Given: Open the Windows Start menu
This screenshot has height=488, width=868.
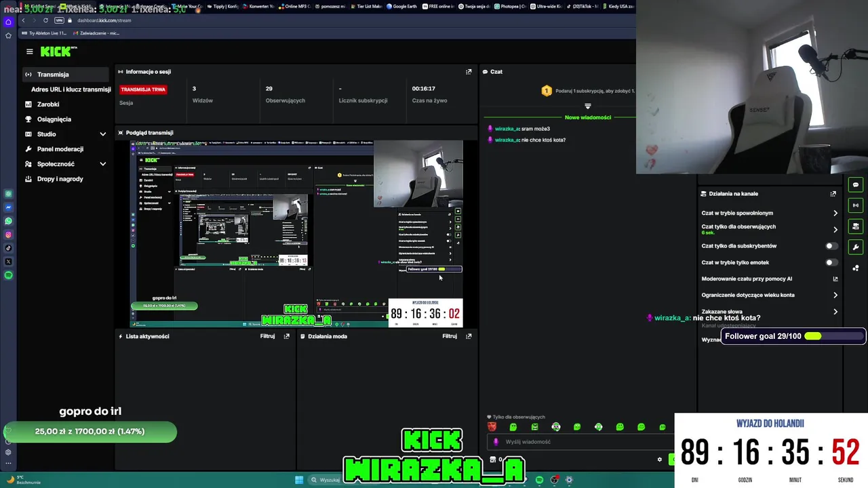Looking at the screenshot, I should tap(299, 480).
